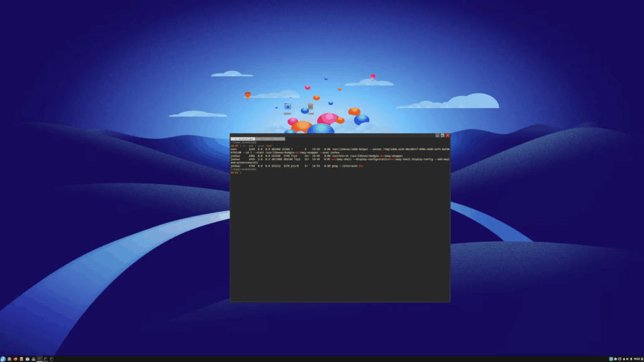Image resolution: width=644 pixels, height=362 pixels.
Task: Select the terminal tab showing ~/Code/joshstrobl
Action: click(243, 139)
